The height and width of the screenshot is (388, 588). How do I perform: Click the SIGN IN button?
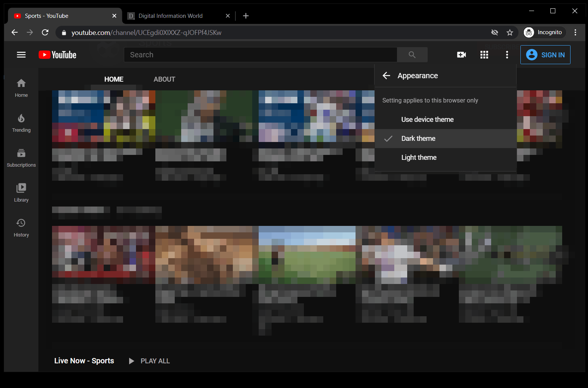(545, 55)
